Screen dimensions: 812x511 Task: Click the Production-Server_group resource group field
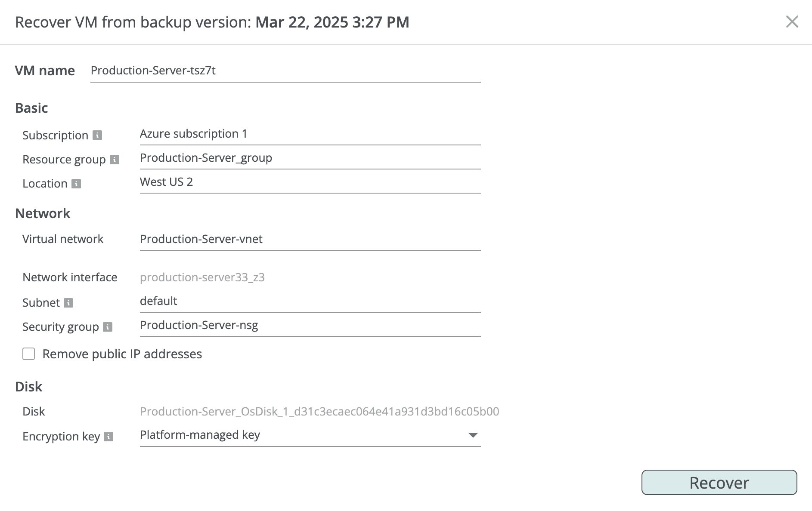click(x=310, y=158)
